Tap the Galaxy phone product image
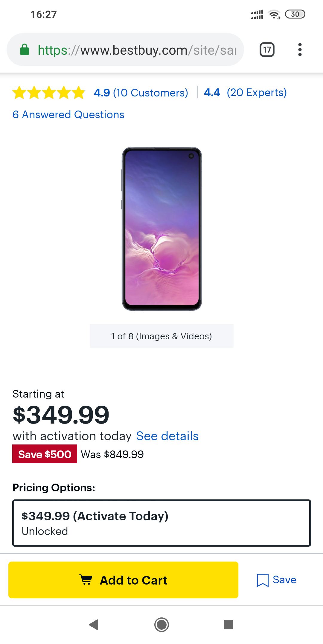323x644 pixels. coord(162,229)
